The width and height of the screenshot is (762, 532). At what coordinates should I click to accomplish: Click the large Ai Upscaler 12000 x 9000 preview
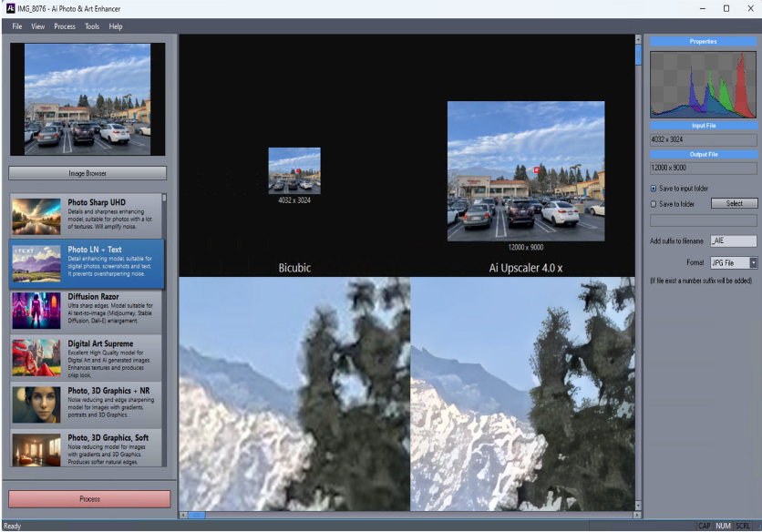click(x=526, y=171)
